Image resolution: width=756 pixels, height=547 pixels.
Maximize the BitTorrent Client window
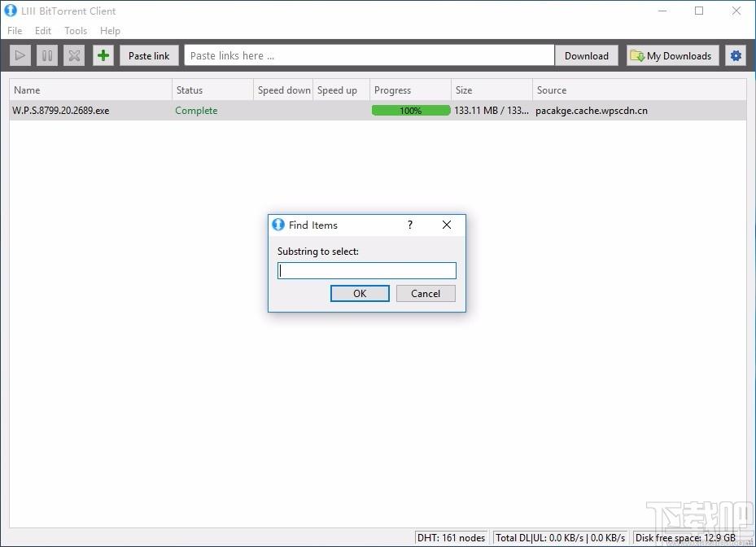coord(699,11)
